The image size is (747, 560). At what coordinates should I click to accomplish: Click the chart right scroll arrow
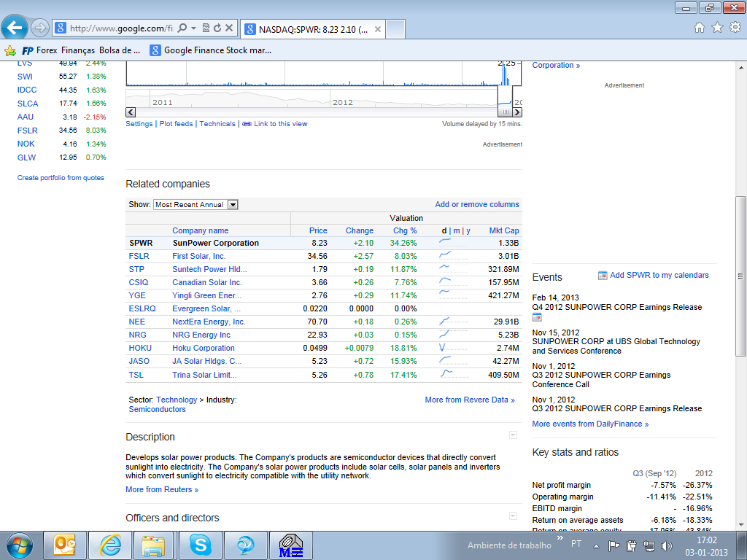[x=517, y=112]
